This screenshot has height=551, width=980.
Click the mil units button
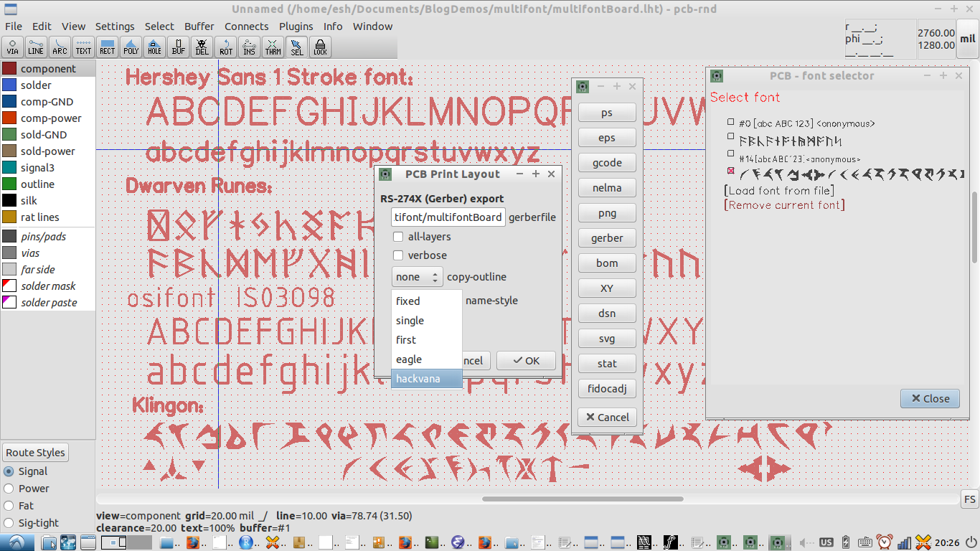tap(968, 40)
